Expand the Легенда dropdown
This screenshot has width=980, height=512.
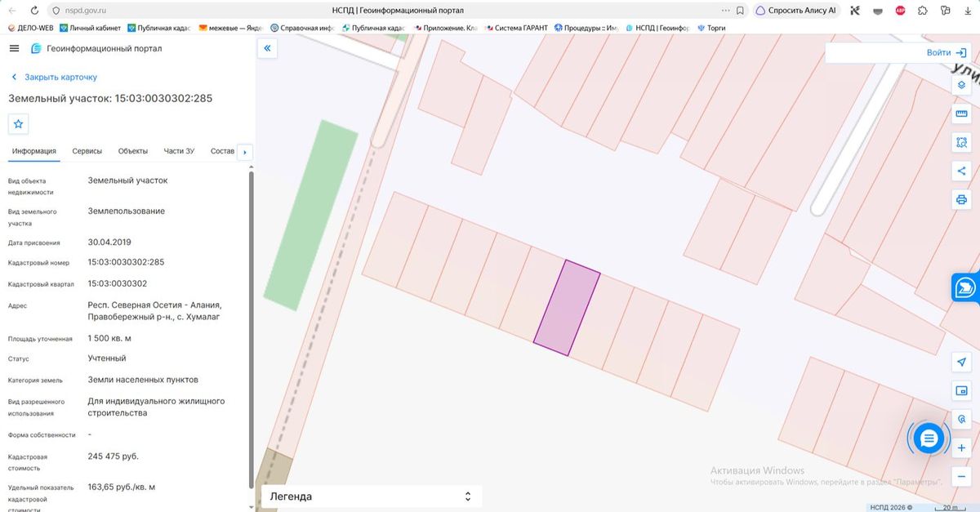[x=370, y=496]
